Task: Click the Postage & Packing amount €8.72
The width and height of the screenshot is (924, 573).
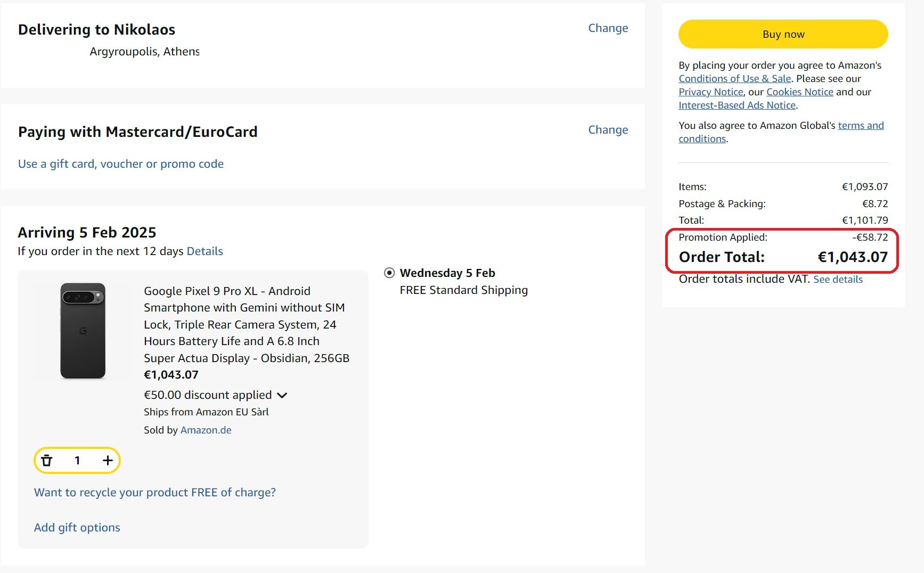Action: tap(875, 204)
